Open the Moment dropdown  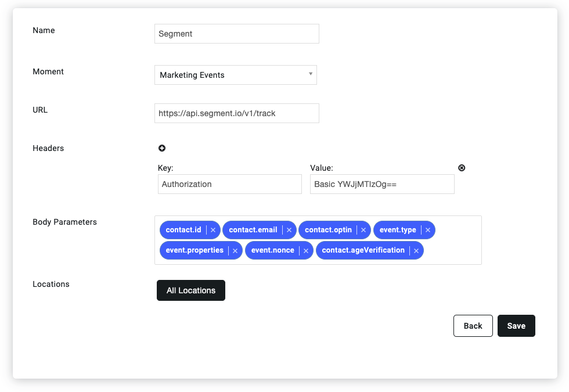pos(236,75)
